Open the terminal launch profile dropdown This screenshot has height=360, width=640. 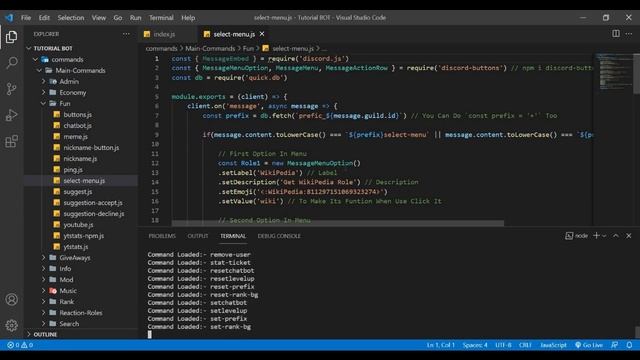tap(604, 236)
